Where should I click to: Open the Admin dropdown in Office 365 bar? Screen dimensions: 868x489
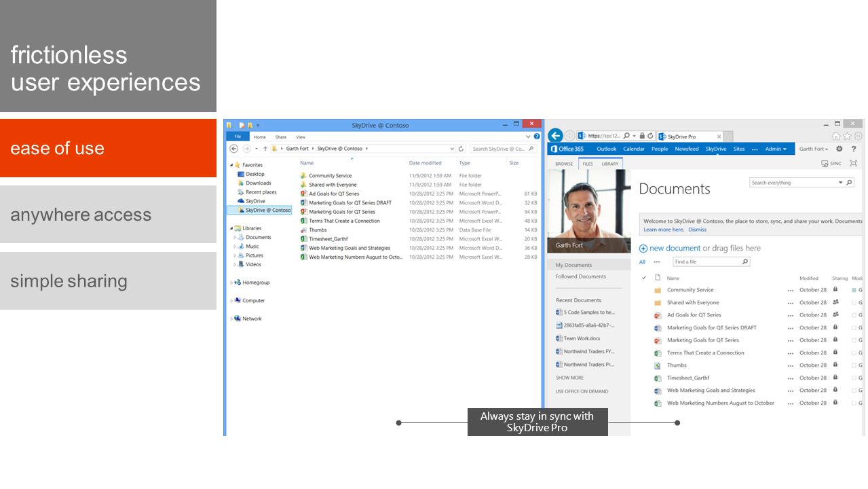point(776,149)
